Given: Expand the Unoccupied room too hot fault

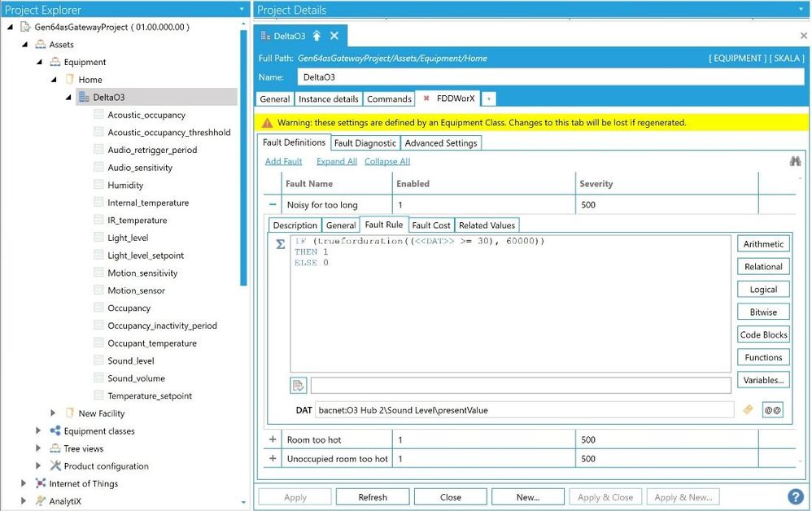Looking at the screenshot, I should click(273, 458).
